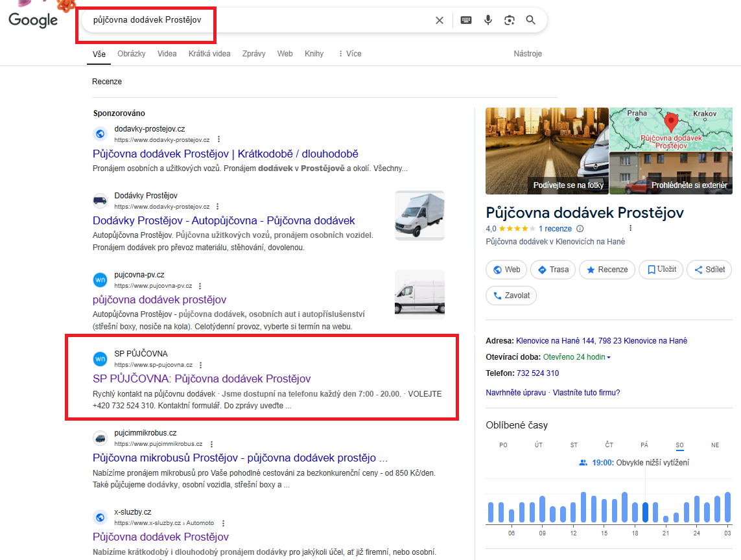
Task: Open link Půjčovna dodávek Prostějov | Krátkodobě / dlouhodobě
Action: pos(226,154)
